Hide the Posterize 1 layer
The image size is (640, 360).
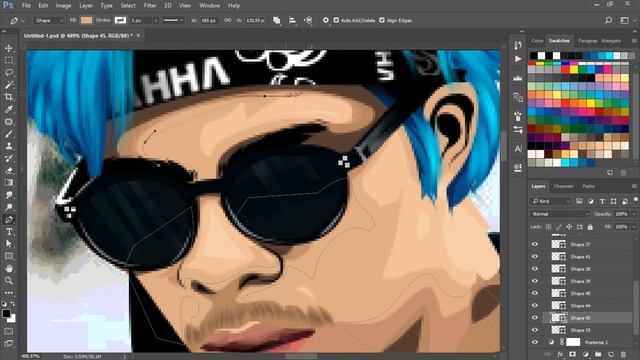[535, 342]
